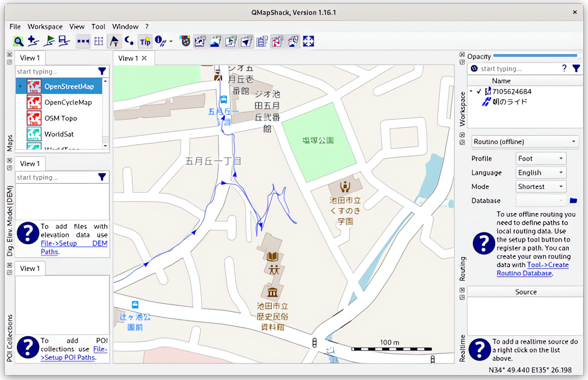588x380 pixels.
Task: Toggle the map Tip tooltip button
Action: pos(145,41)
